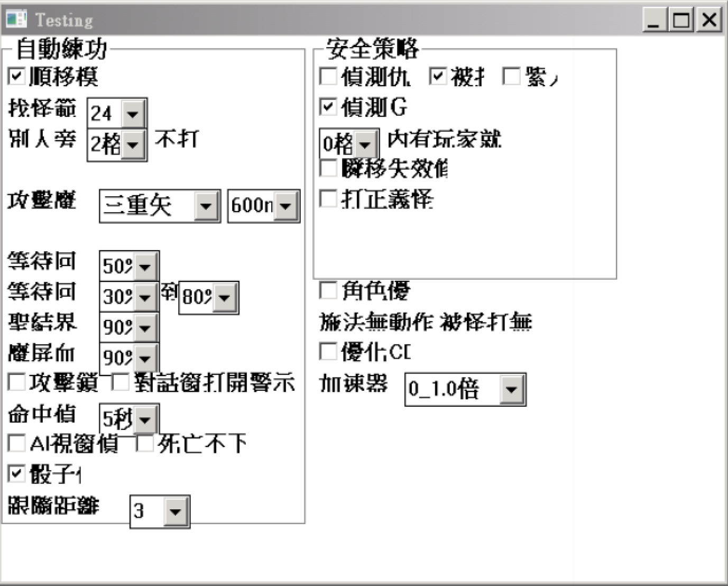
Task: Open the 找怪範 dropdown showing 24
Action: tap(133, 113)
